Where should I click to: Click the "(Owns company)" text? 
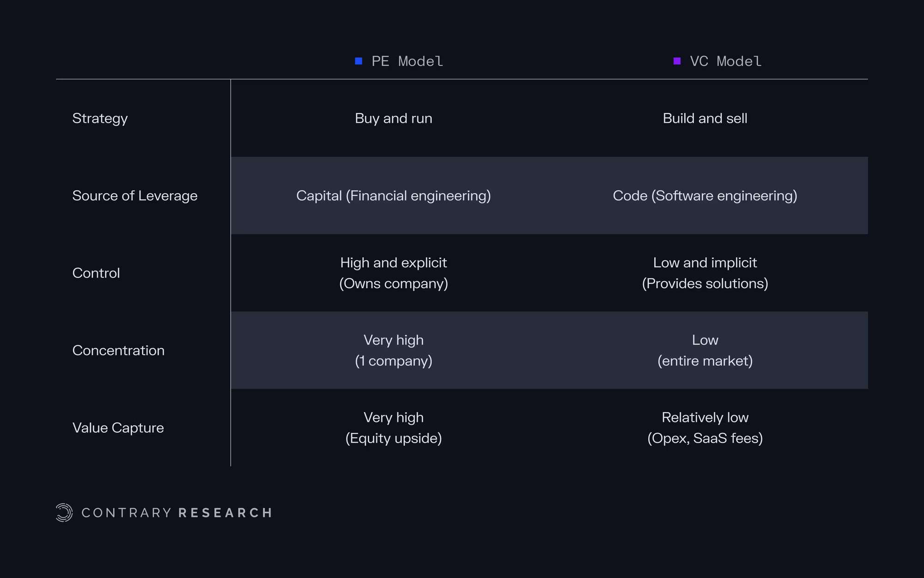coord(394,283)
